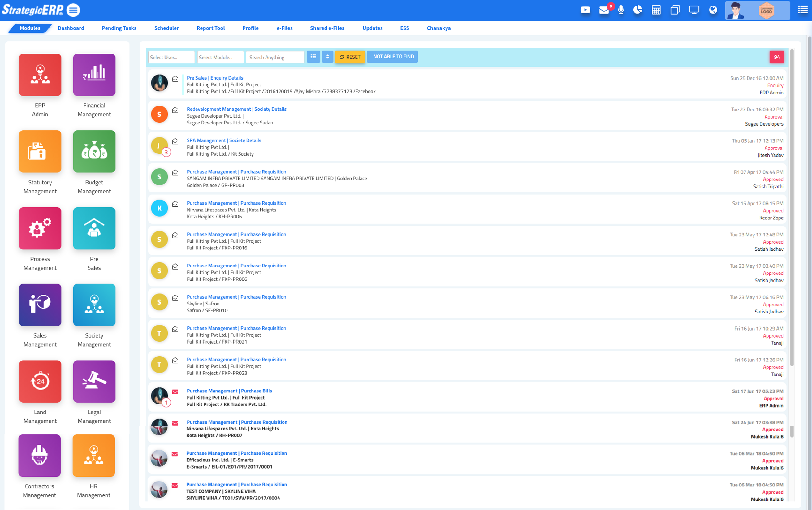Toggle read status on Pre Sales enquiry
The image size is (812, 510).
(x=175, y=79)
